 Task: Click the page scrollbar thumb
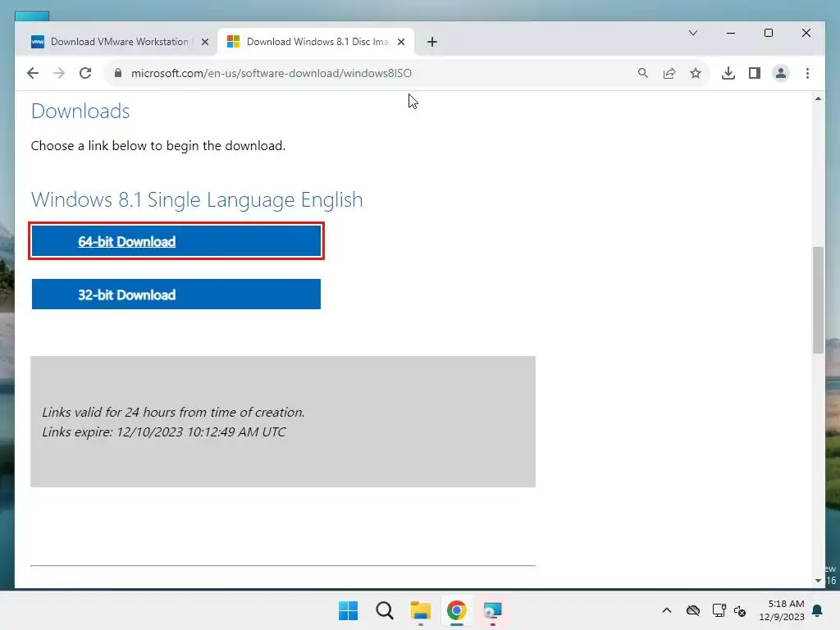(x=818, y=300)
